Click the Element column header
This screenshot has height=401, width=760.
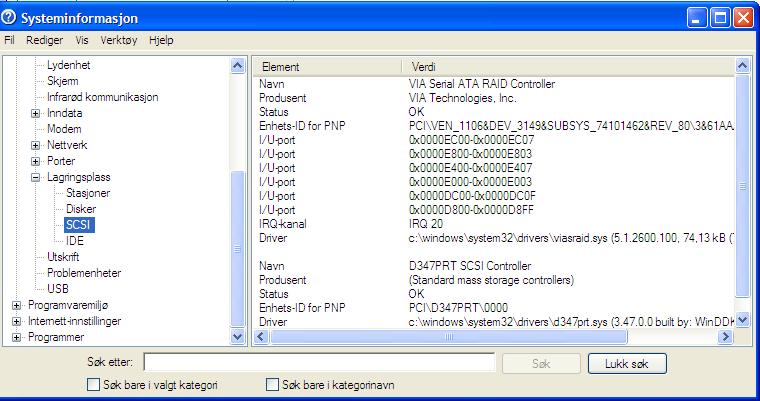point(327,67)
